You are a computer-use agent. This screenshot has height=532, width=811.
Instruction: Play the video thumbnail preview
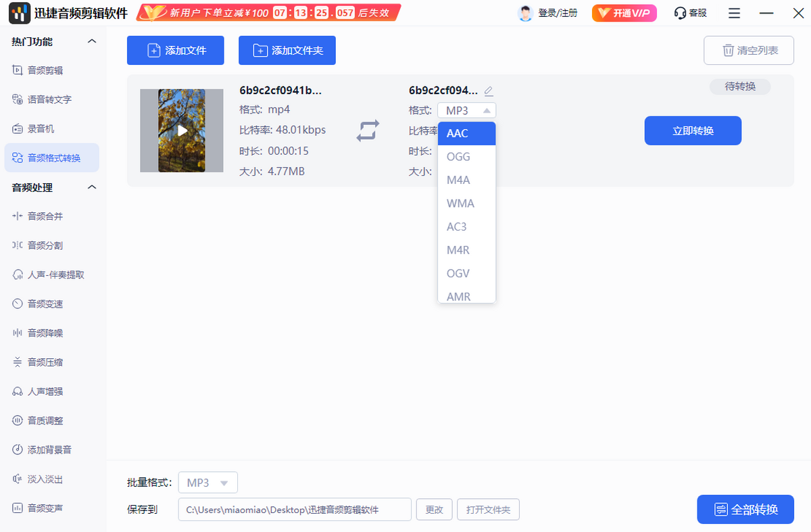182,130
